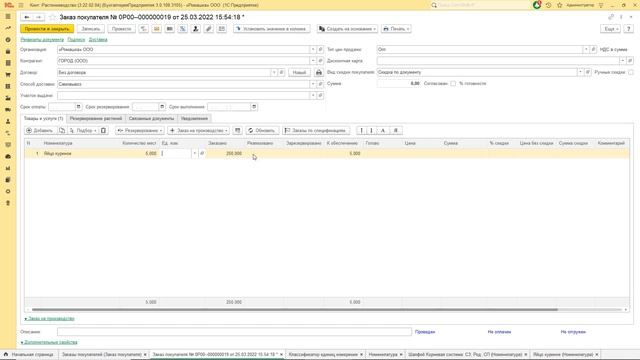Open the 'Заказ на производство' dropdown
Screen dimensions: 640x360
point(199,131)
